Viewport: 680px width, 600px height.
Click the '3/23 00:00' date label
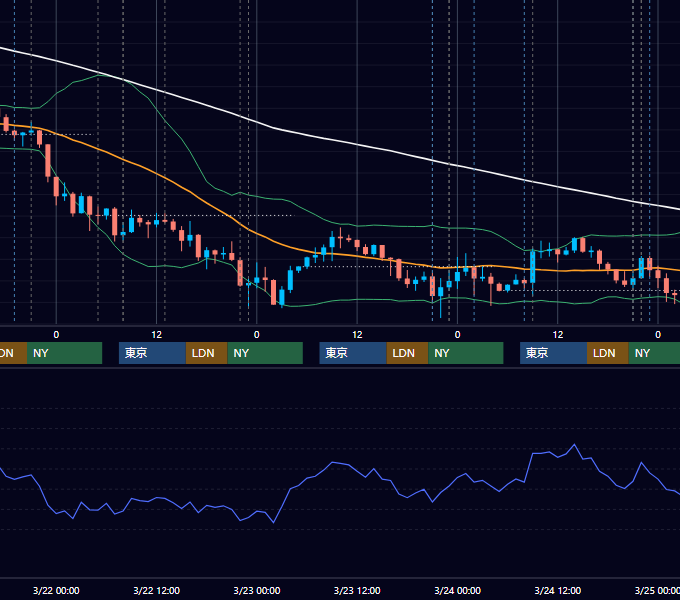click(257, 590)
